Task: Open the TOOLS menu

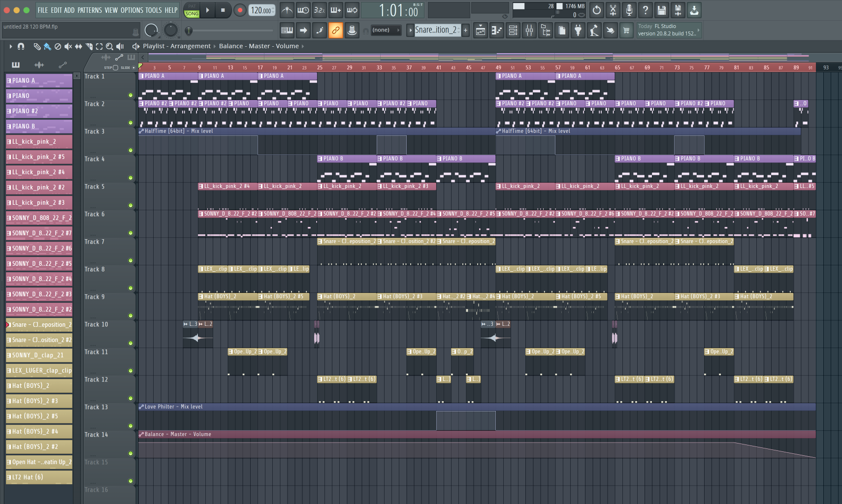Action: click(x=153, y=10)
